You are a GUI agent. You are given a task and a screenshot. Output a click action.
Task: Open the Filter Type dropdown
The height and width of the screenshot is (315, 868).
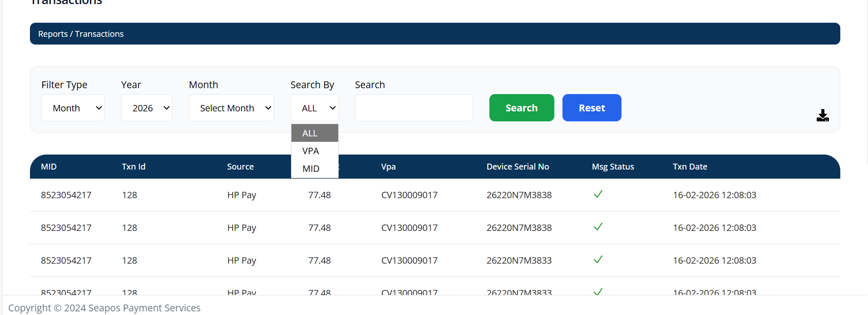(x=73, y=108)
